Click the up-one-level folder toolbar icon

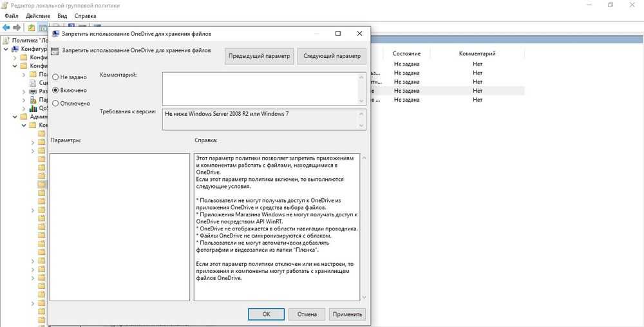(x=31, y=28)
